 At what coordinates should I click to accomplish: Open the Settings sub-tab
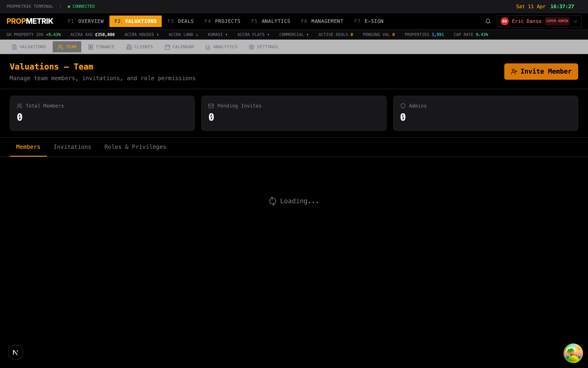(263, 47)
